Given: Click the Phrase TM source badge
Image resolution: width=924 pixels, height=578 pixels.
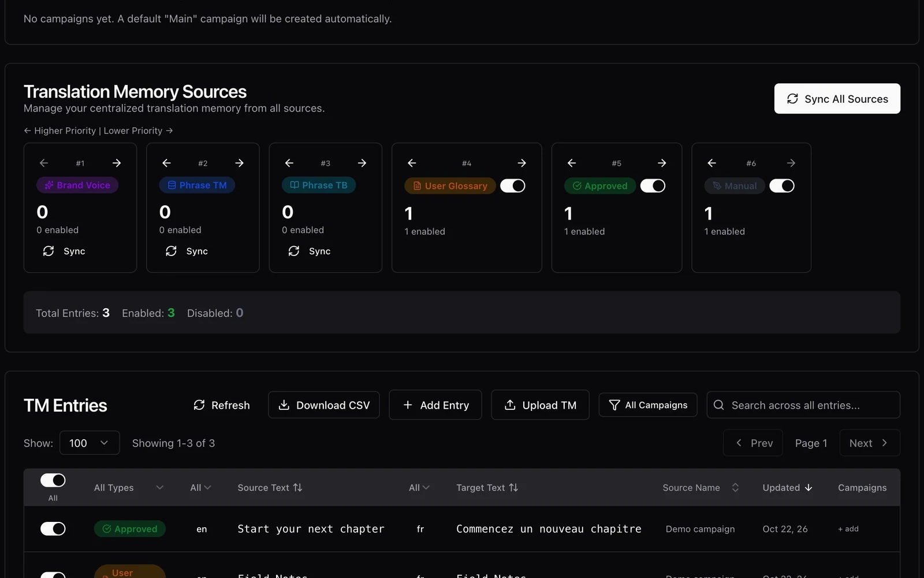Looking at the screenshot, I should coord(197,185).
